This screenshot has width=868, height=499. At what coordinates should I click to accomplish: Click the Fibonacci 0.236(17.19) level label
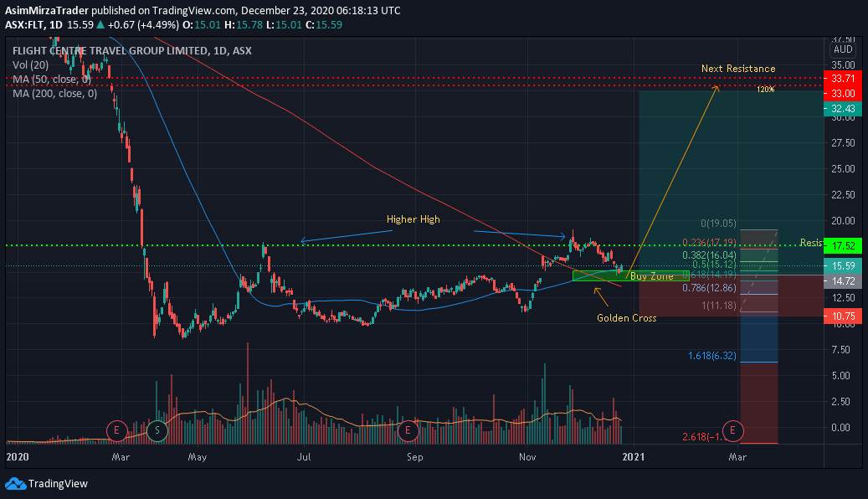pos(709,243)
